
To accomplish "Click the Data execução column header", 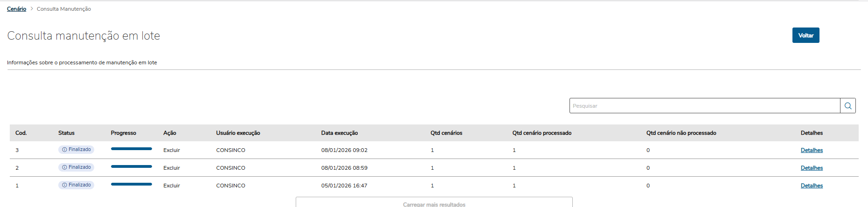I will point(340,133).
